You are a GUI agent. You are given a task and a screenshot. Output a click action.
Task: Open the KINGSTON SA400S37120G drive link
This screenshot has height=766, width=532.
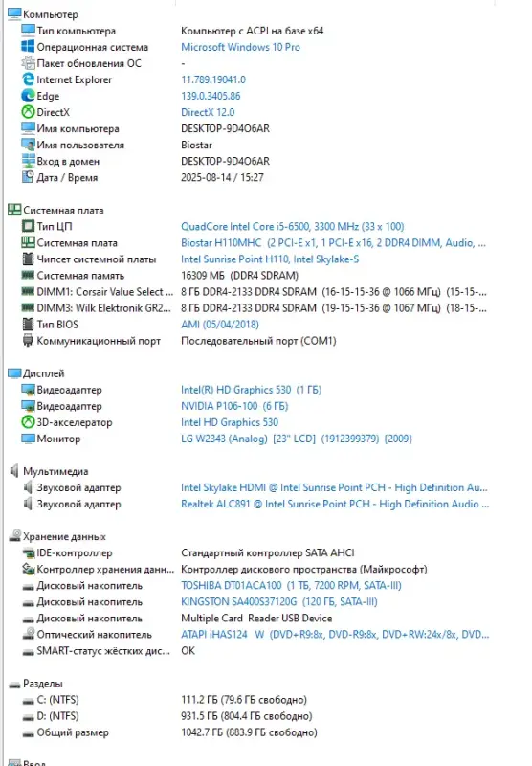(279, 602)
